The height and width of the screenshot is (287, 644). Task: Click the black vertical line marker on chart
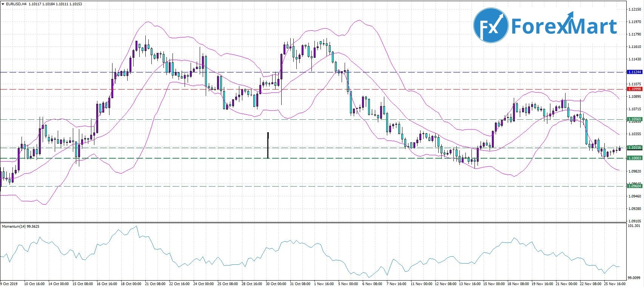(x=268, y=145)
